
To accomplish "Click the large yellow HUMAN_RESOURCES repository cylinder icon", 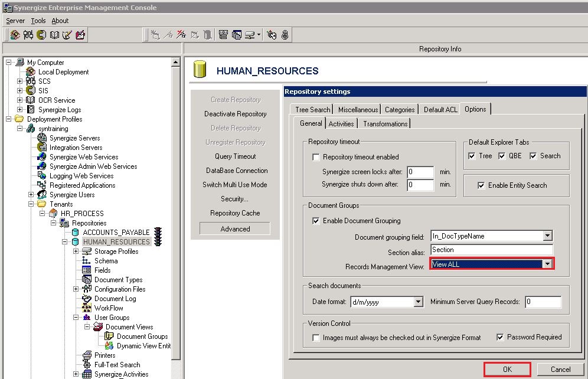I will [x=200, y=69].
